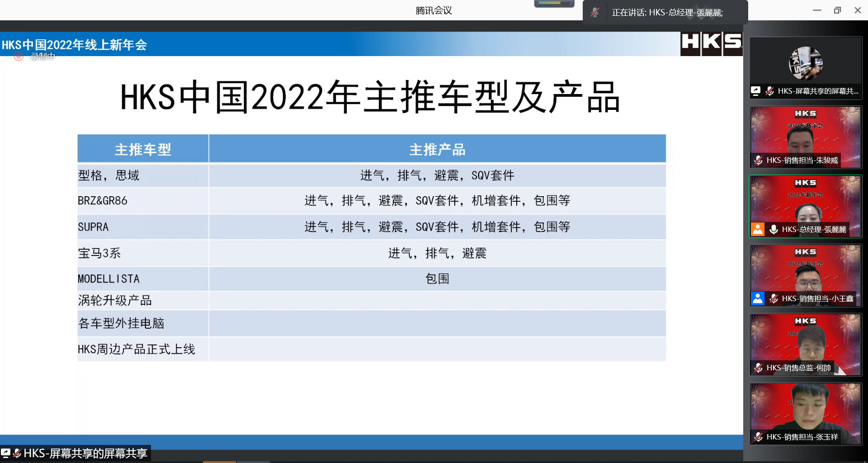This screenshot has width=868, height=463.
Task: Click screen-share icon in bottom-left label
Action: pyautogui.click(x=5, y=453)
